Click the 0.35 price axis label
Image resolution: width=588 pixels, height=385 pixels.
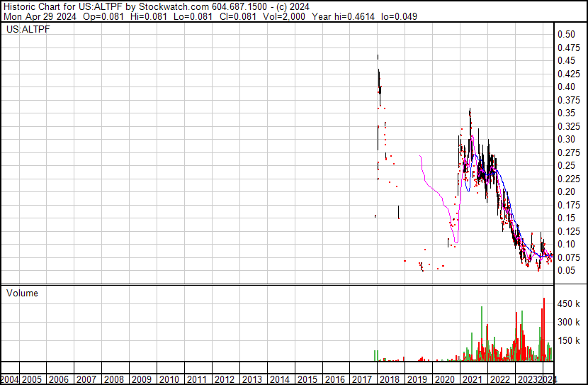pyautogui.click(x=566, y=113)
